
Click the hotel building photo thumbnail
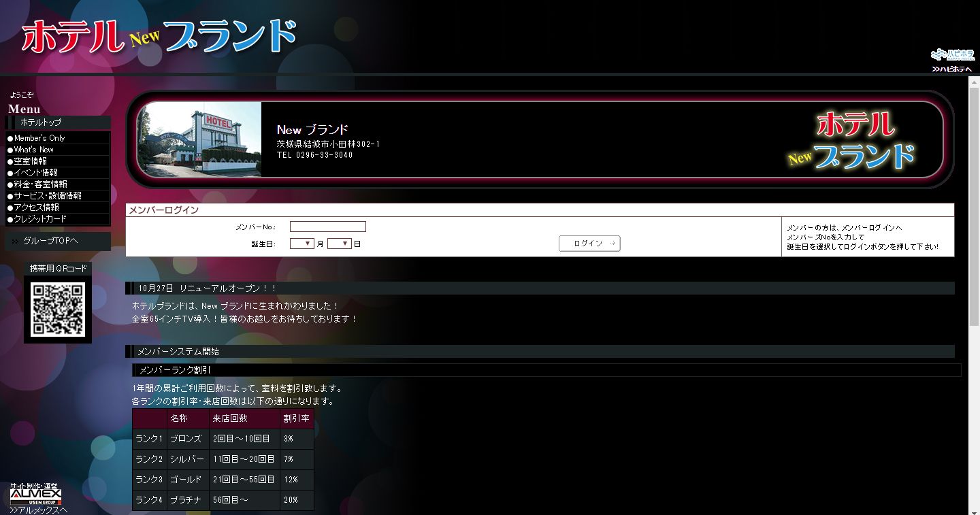point(199,139)
